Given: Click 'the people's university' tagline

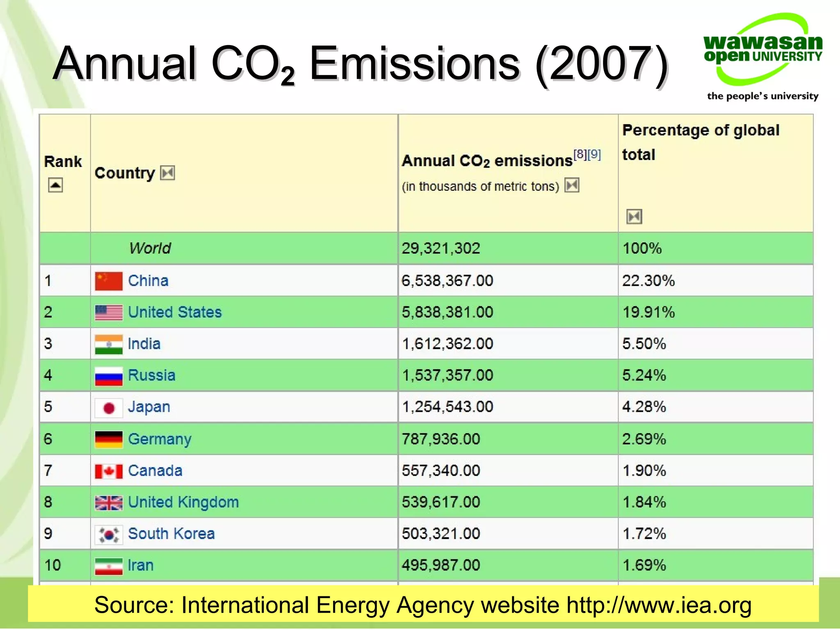Looking at the screenshot, I should click(x=762, y=96).
